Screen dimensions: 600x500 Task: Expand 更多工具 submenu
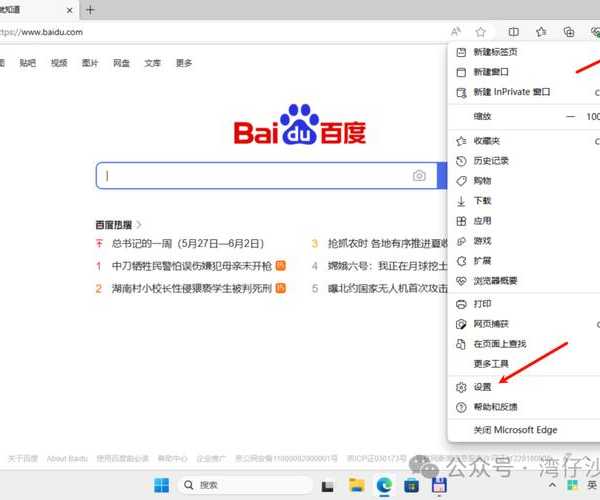[x=523, y=364]
